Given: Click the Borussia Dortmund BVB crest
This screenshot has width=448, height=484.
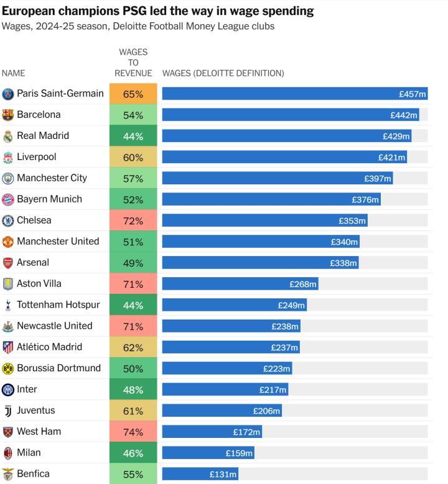Looking at the screenshot, I should 7,368.
